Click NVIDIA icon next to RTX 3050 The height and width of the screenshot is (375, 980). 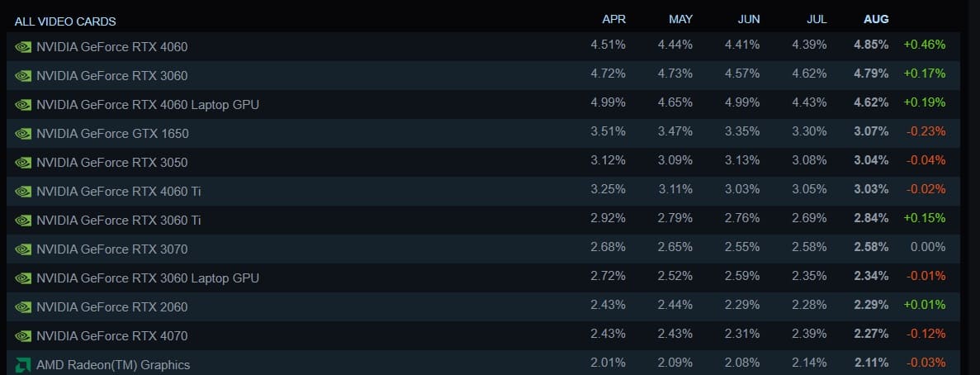pyautogui.click(x=23, y=163)
